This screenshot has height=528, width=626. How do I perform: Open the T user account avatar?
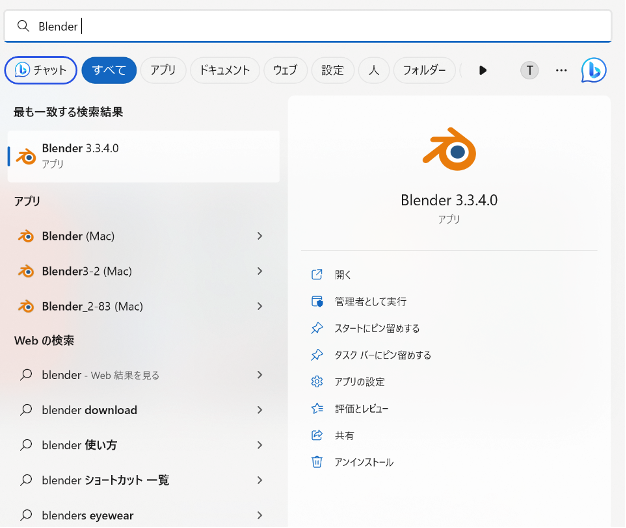(529, 71)
